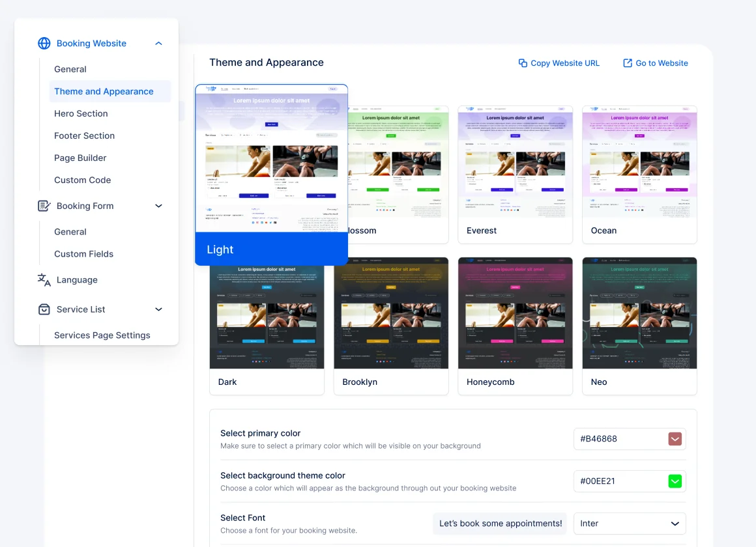Click the Language translate icon

pos(44,280)
